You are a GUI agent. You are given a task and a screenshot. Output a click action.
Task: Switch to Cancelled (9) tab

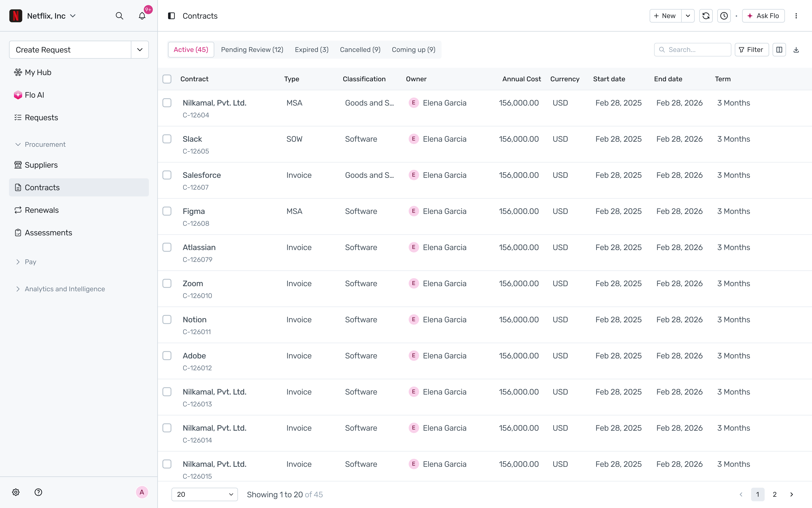(x=360, y=50)
